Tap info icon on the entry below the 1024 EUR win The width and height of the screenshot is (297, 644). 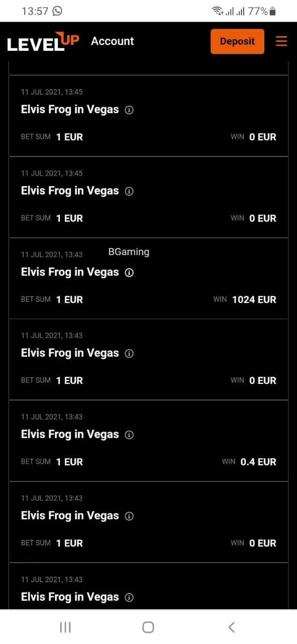click(x=129, y=354)
